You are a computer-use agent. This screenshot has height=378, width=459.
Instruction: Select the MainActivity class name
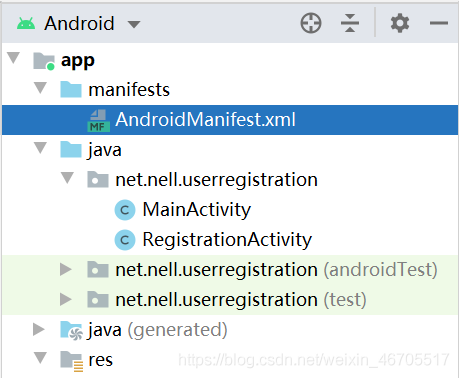pyautogui.click(x=197, y=210)
